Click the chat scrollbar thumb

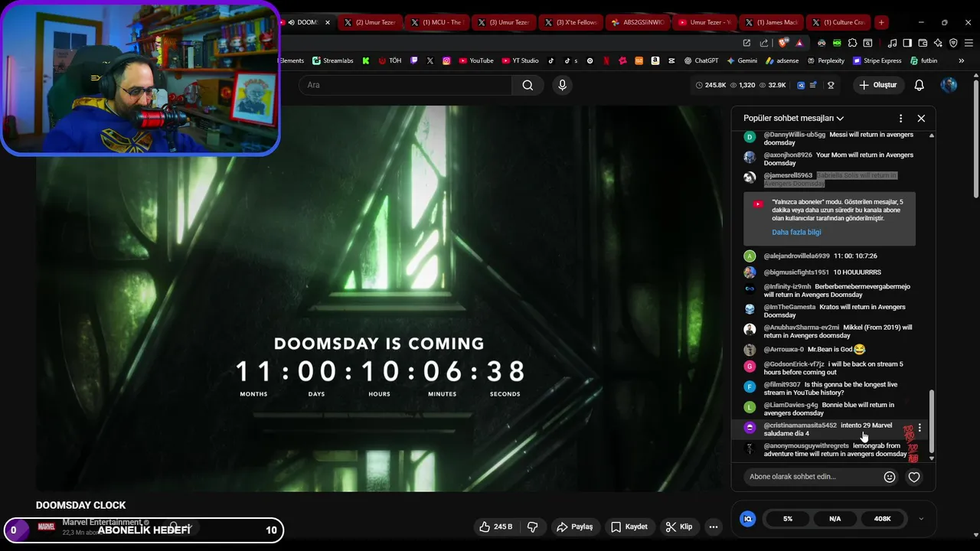(932, 421)
